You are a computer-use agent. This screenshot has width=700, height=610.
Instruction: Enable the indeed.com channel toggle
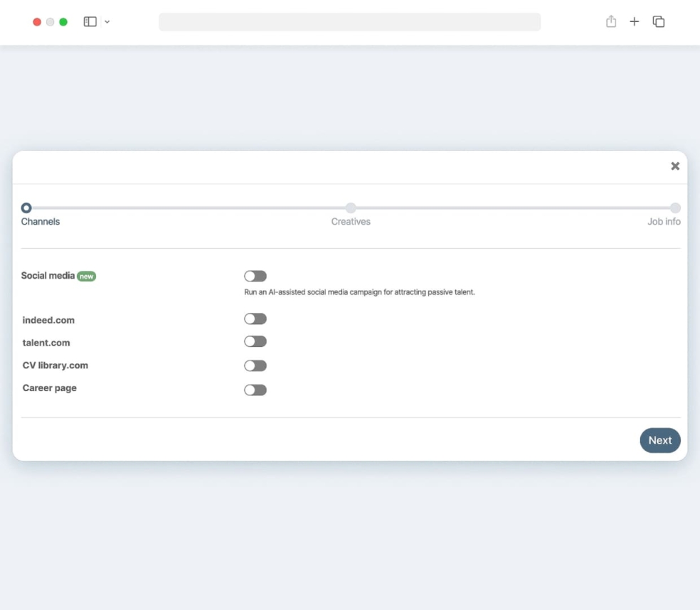pos(255,319)
